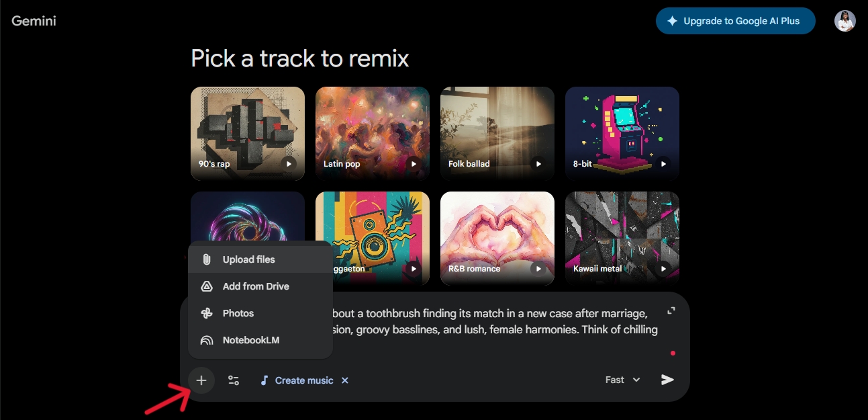Image resolution: width=868 pixels, height=420 pixels.
Task: Select Upload files from the menu
Action: pos(248,259)
